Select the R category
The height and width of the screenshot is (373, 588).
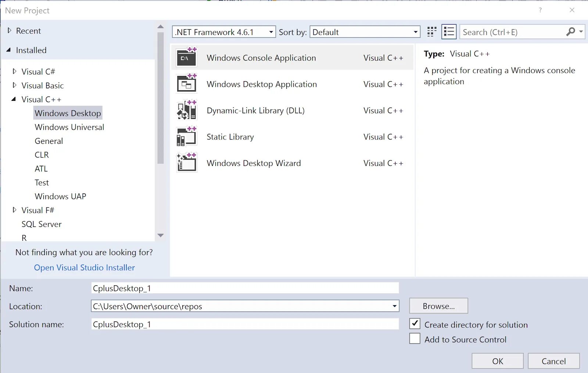pos(24,238)
